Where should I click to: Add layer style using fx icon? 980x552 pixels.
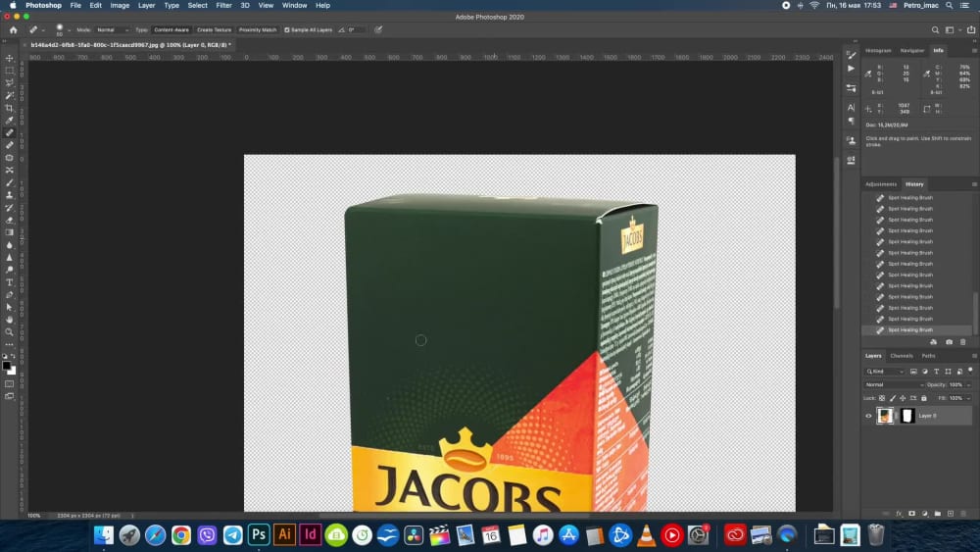coord(899,513)
